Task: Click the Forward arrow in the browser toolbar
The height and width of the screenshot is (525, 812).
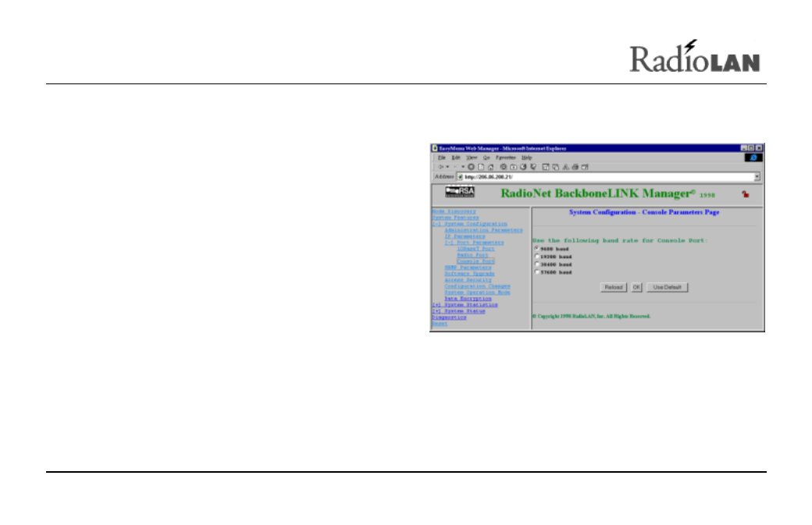Action: (457, 167)
